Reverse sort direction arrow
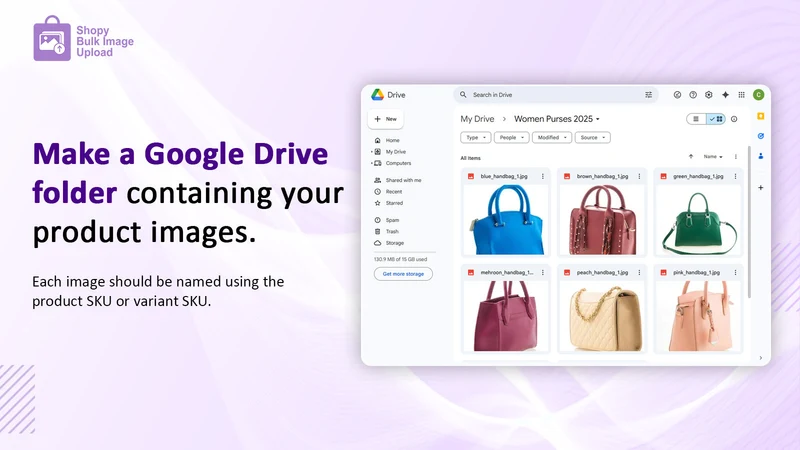 691,157
